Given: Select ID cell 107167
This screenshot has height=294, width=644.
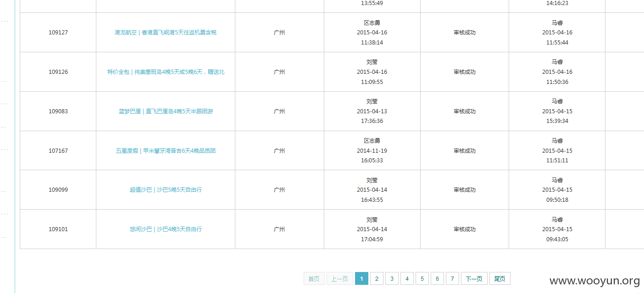Looking at the screenshot, I should coord(58,151).
